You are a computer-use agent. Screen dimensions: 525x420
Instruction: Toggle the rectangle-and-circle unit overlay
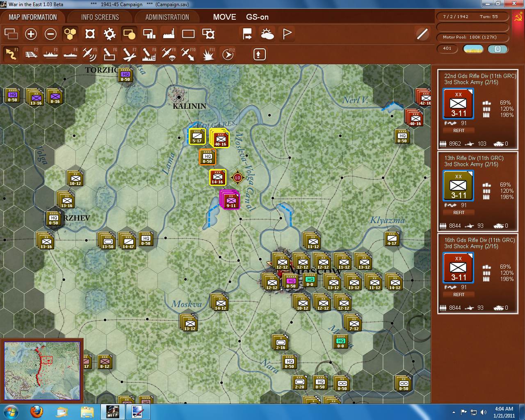click(129, 34)
